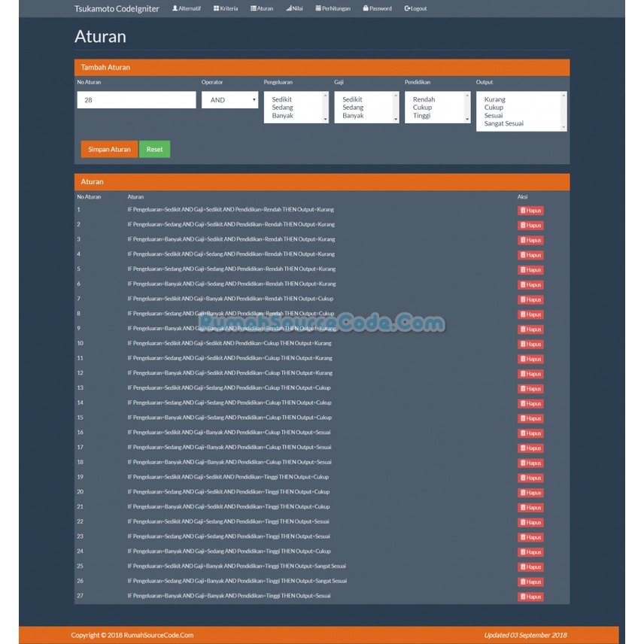This screenshot has width=644, height=644.
Task: Delete rule 11 with Hapus
Action: [530, 359]
